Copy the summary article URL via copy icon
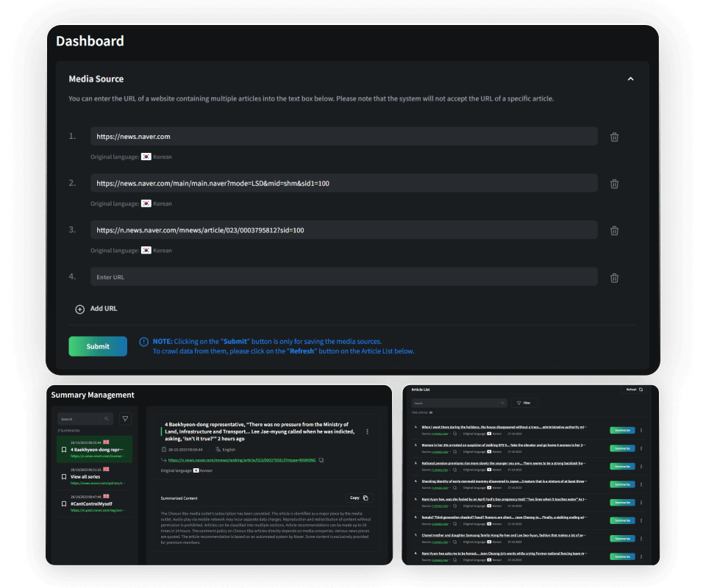The width and height of the screenshot is (706, 588). (321, 460)
